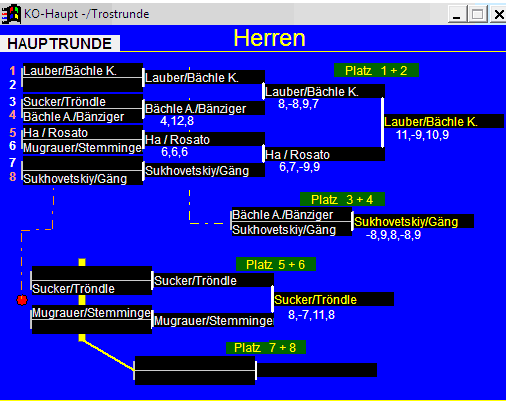
Task: Close the KO-Haupt window
Action: [498, 14]
